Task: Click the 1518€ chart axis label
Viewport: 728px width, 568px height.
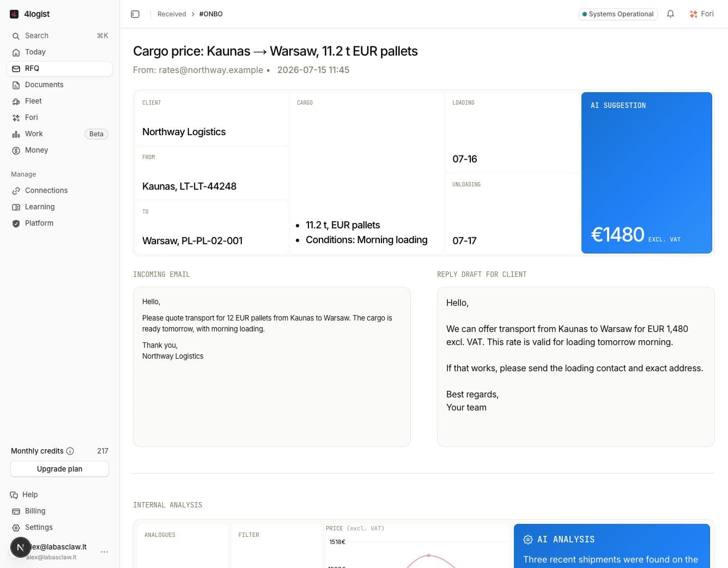Action: tap(337, 542)
